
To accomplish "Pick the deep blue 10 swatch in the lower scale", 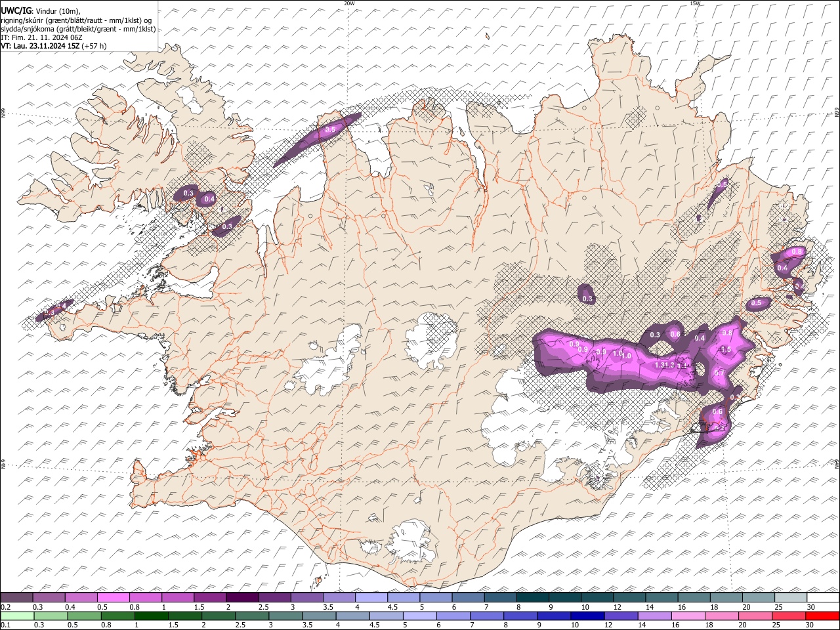I will [x=587, y=616].
